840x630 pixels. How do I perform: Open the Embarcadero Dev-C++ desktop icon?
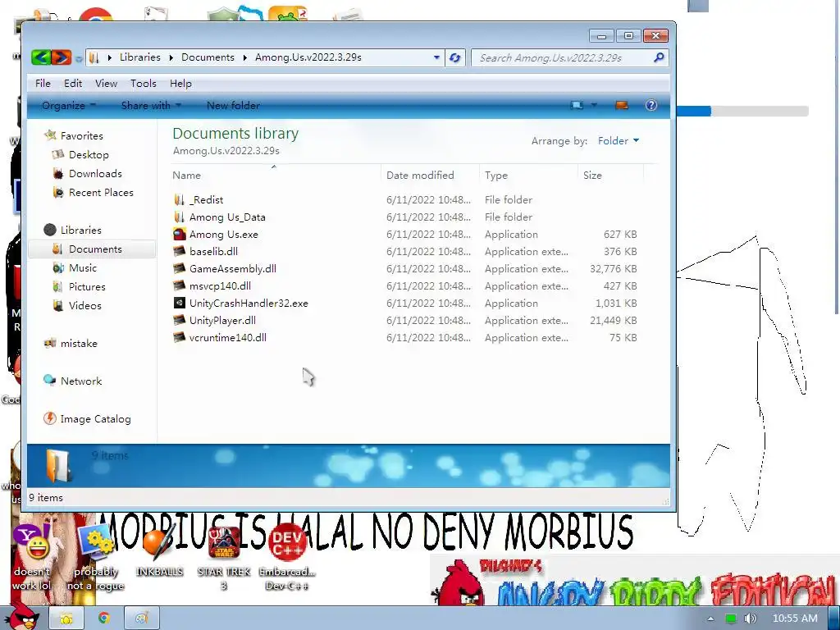287,557
